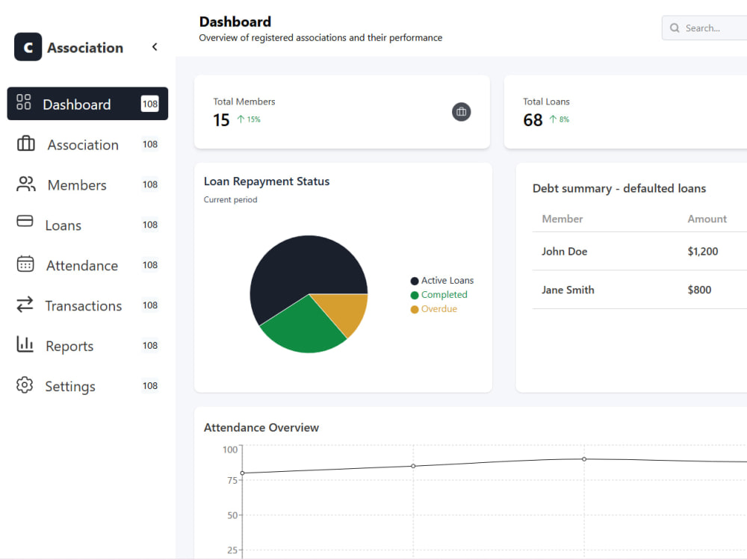Click the third attendance chart data point
Image resolution: width=747 pixels, height=560 pixels.
[584, 459]
